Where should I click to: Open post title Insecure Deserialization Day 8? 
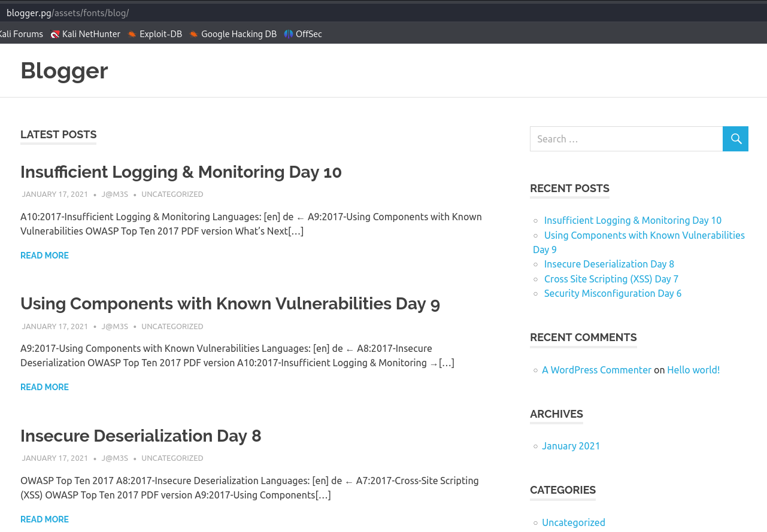[x=141, y=436]
